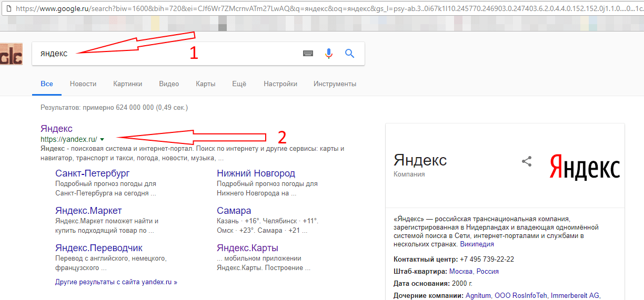Screen dimensions: 644x300
Task: Click the page icon in address bar
Action: pyautogui.click(x=7, y=9)
